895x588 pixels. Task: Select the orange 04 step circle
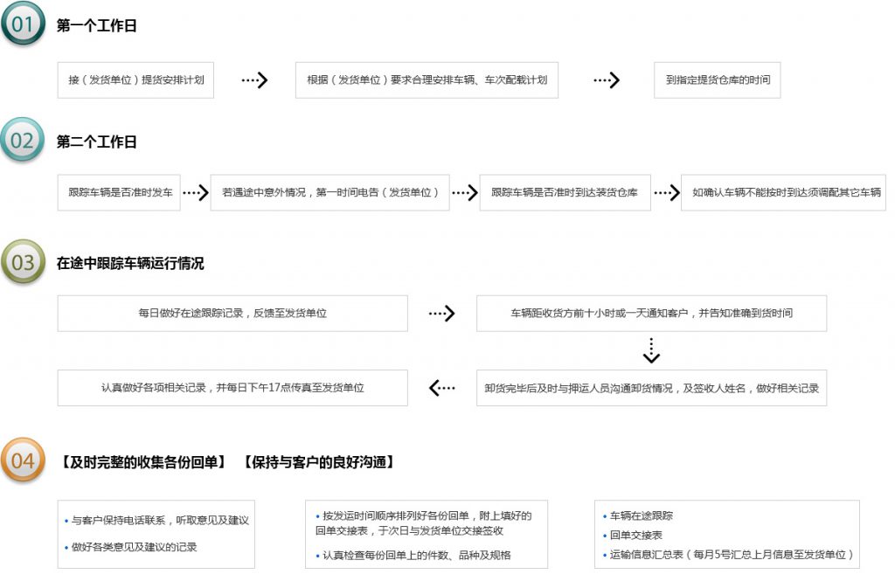[x=23, y=460]
